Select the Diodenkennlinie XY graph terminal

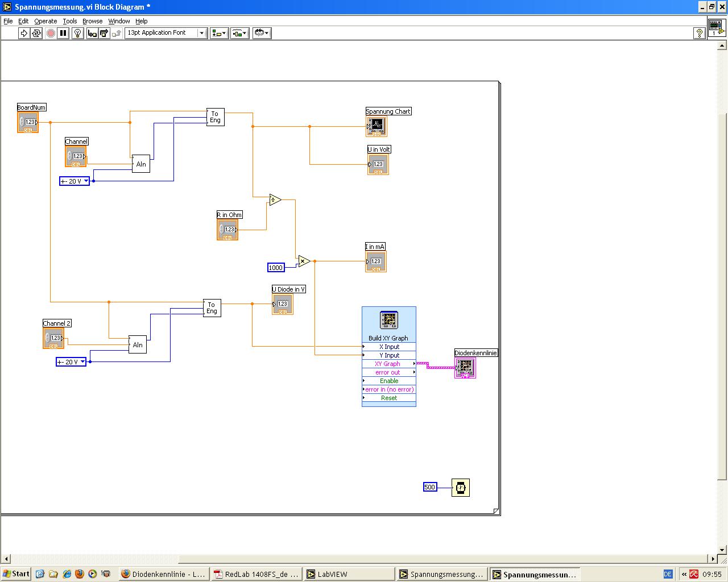click(465, 368)
